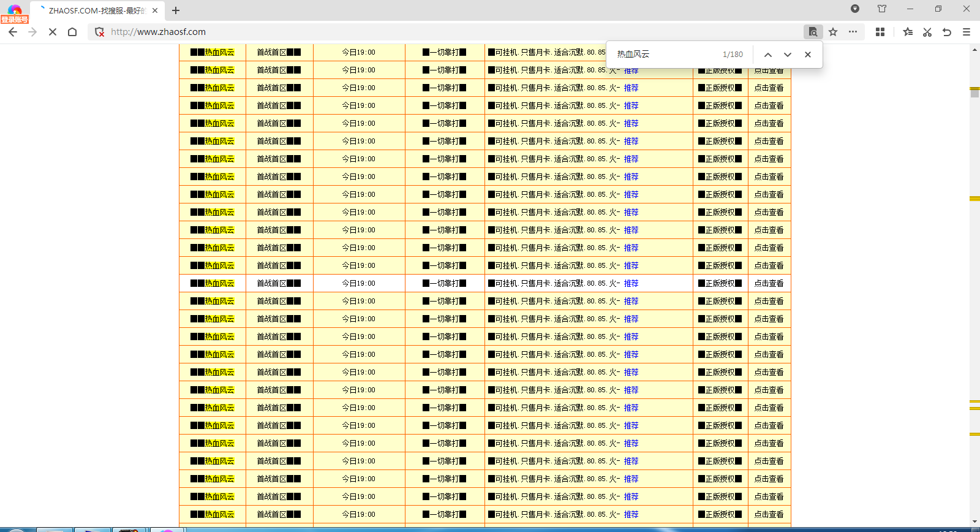Image resolution: width=980 pixels, height=532 pixels.
Task: Select the ZHAOSF.COM tab
Action: click(x=96, y=10)
